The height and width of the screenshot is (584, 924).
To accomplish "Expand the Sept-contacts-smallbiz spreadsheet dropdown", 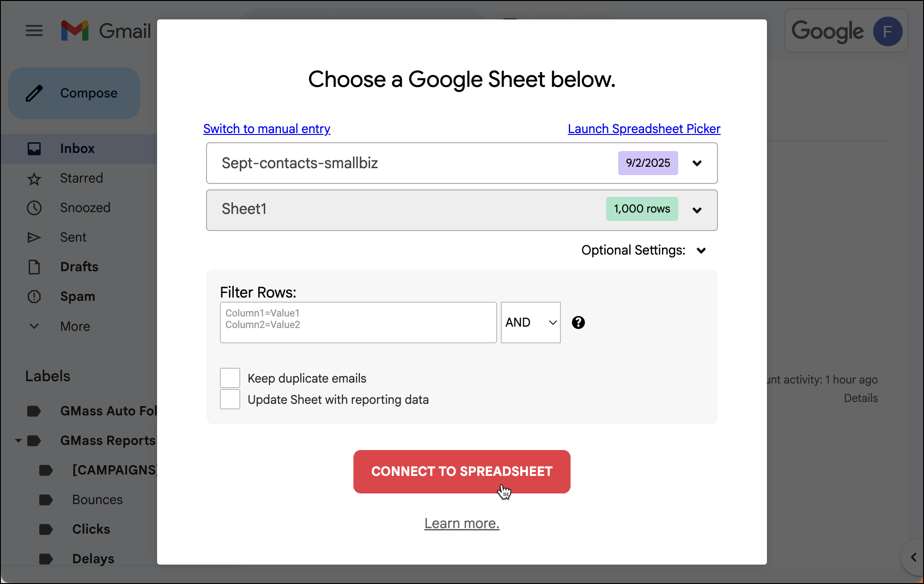I will [x=698, y=163].
